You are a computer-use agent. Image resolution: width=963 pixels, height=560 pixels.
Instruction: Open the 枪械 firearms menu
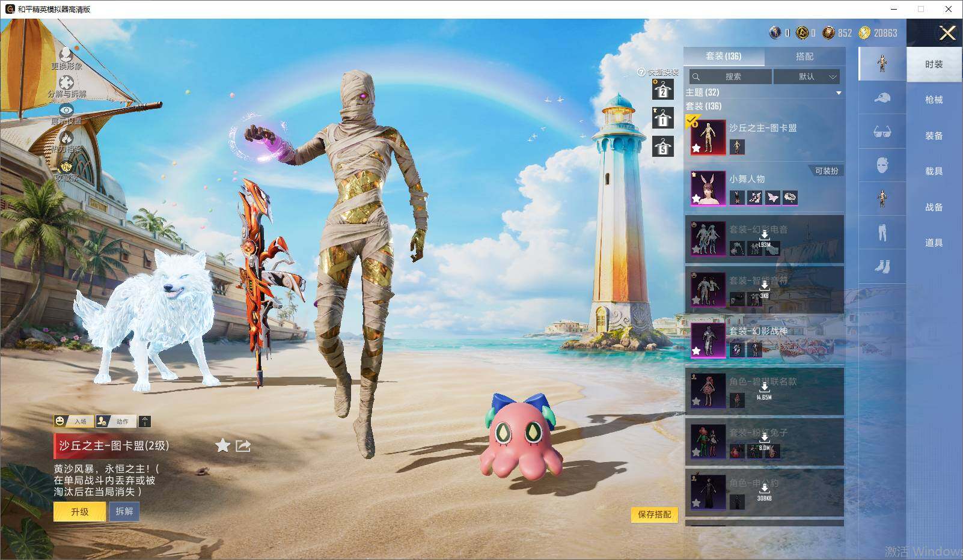[x=934, y=100]
